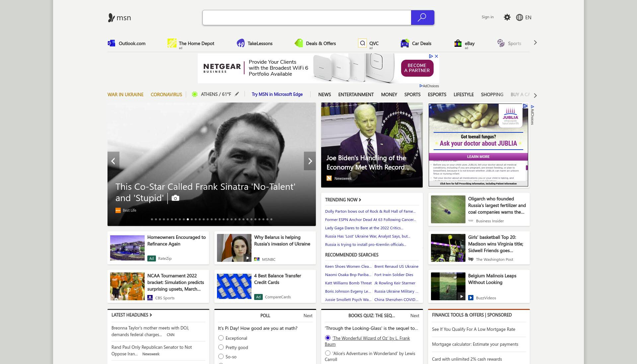This screenshot has height=364, width=637.
Task: Go to Next poll question
Action: click(x=308, y=316)
